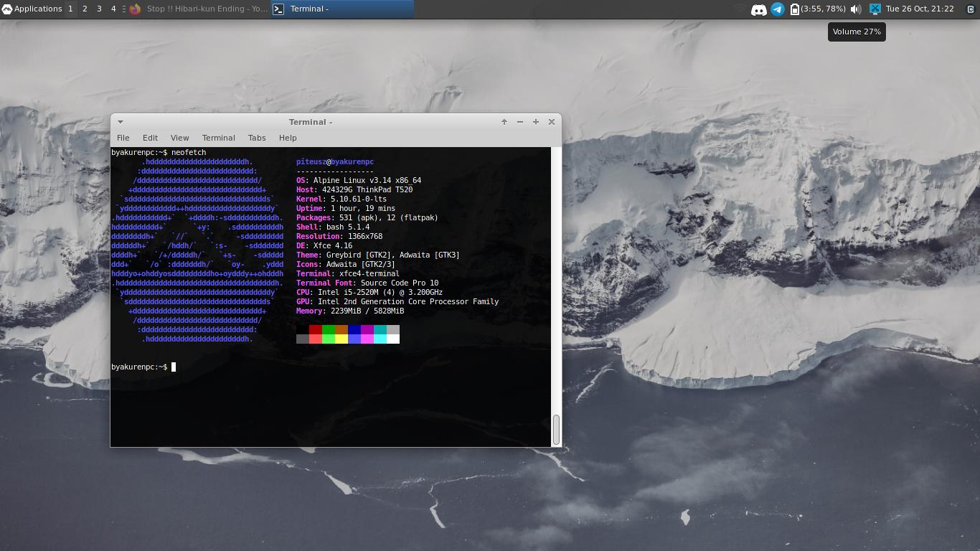Select the 'Terminal -' taskbar button
The height and width of the screenshot is (551, 980).
click(x=342, y=9)
